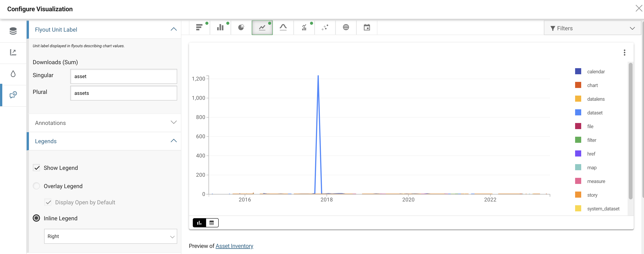Switch preview to chart view
This screenshot has width=644, height=254.
point(199,223)
